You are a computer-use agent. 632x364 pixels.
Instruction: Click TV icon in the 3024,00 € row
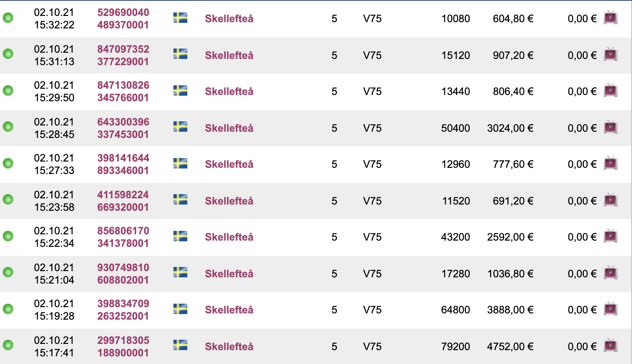(x=610, y=127)
